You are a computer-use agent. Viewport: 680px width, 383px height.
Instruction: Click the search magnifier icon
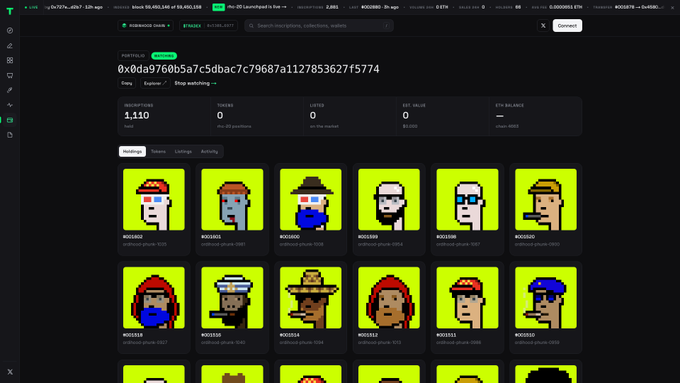251,26
